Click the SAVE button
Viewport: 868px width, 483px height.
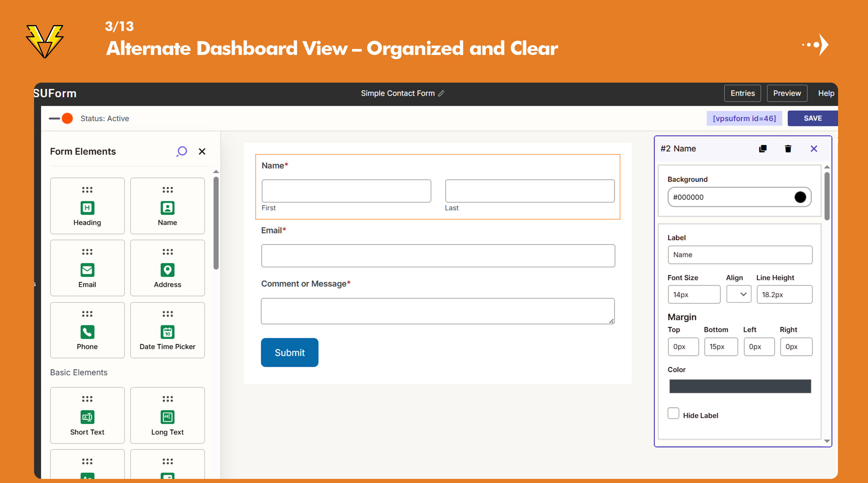pos(813,119)
